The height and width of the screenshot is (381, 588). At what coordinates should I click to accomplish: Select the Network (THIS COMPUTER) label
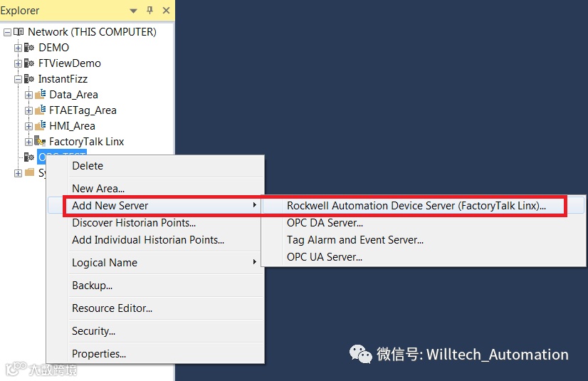coord(92,32)
